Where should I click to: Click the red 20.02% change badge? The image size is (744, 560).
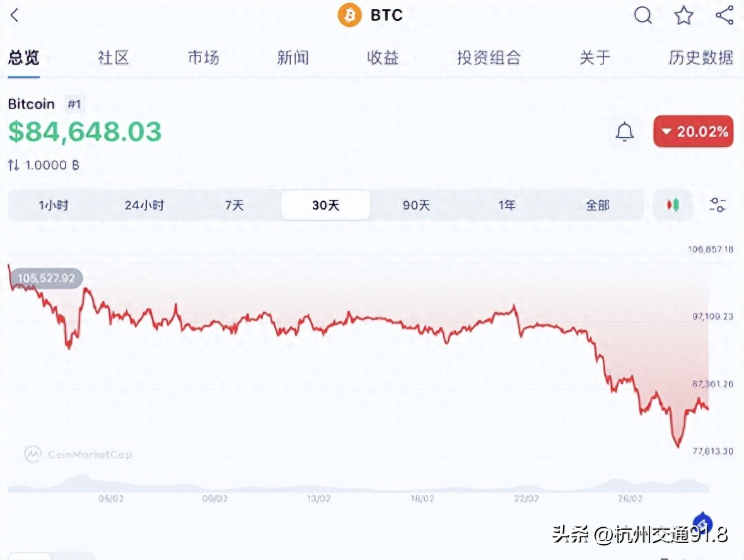(693, 131)
